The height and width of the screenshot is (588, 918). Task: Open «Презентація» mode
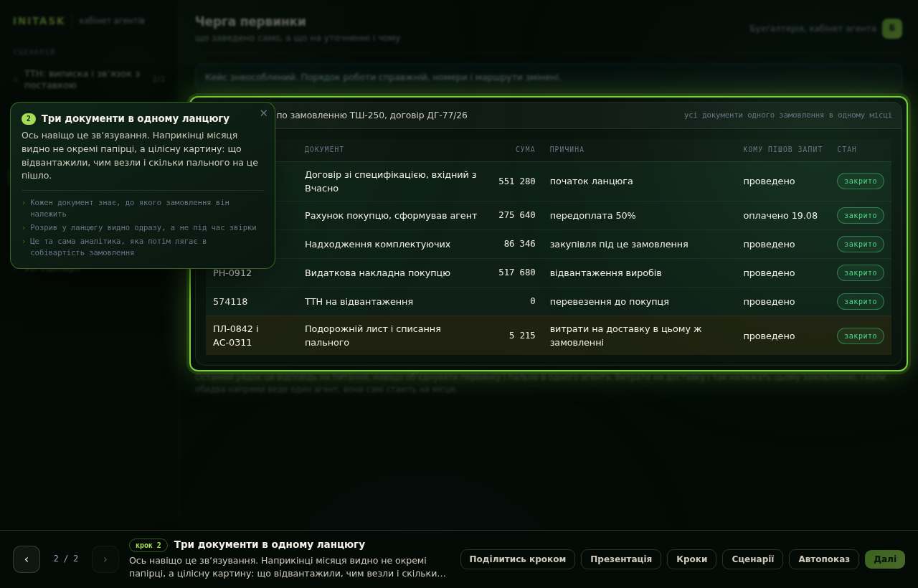(621, 559)
